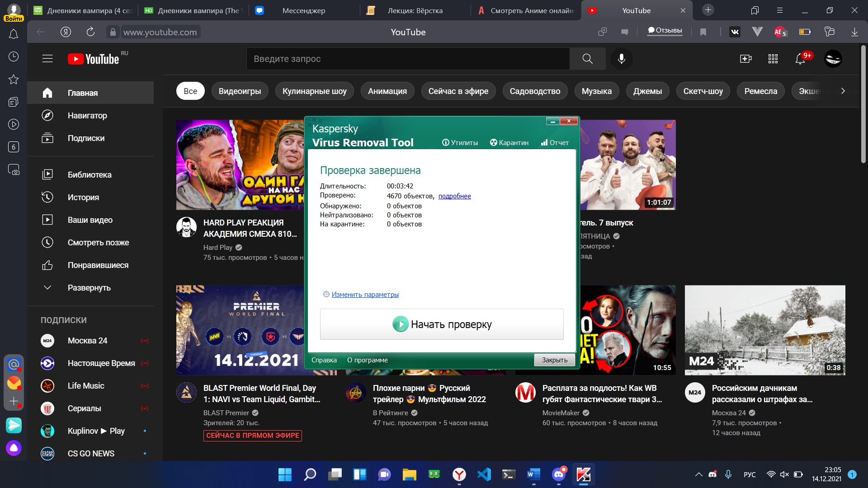Open Понравившиеся in sidebar

coord(90,265)
